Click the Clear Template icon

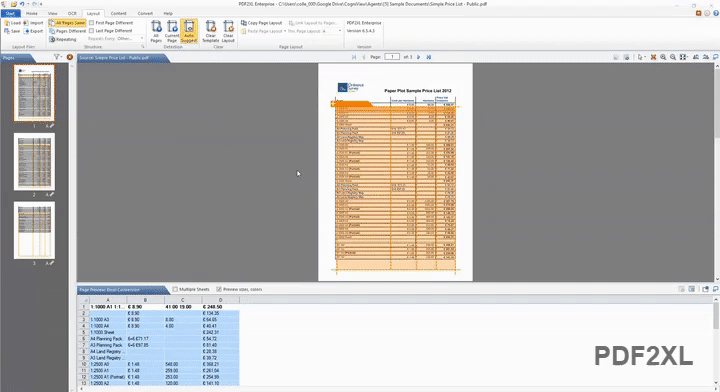pos(211,31)
